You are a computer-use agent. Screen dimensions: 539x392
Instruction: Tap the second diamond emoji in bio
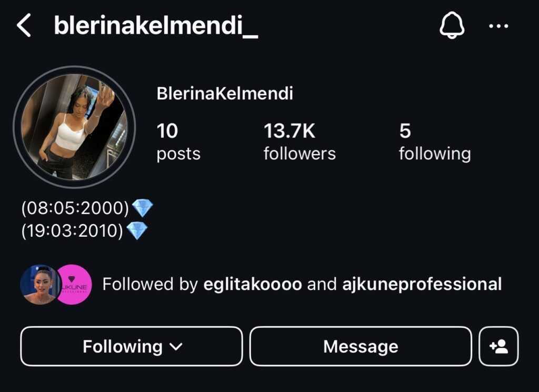tap(137, 230)
